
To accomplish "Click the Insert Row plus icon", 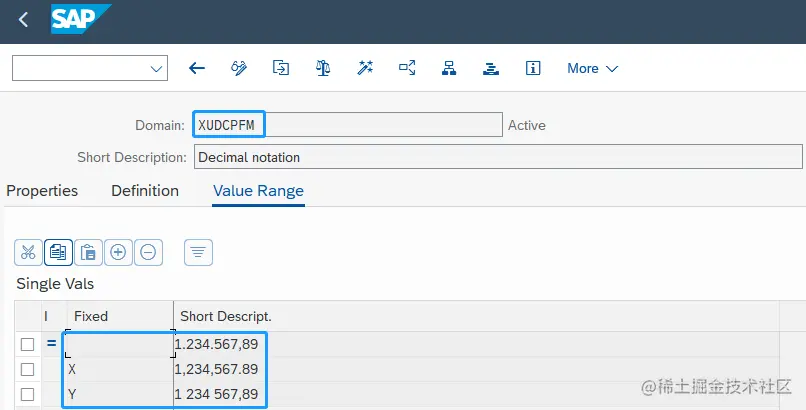I will 118,252.
